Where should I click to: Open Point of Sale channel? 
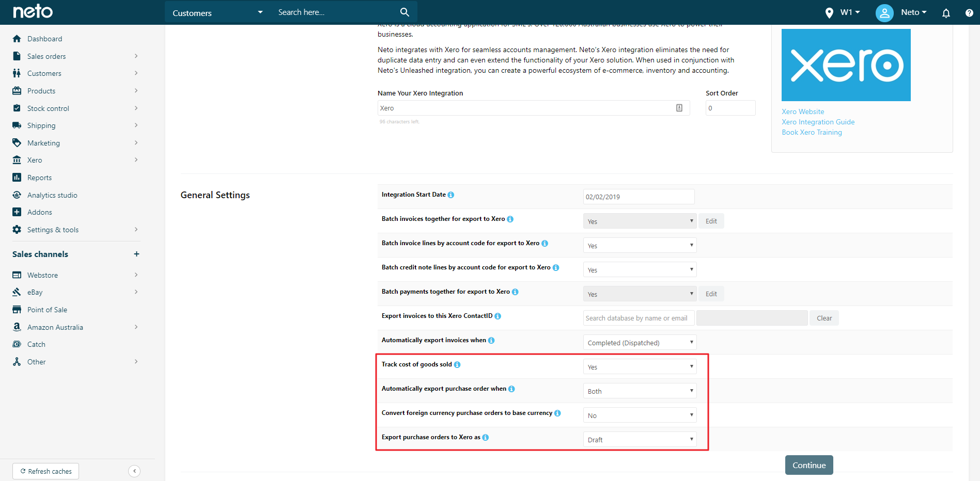(x=47, y=310)
